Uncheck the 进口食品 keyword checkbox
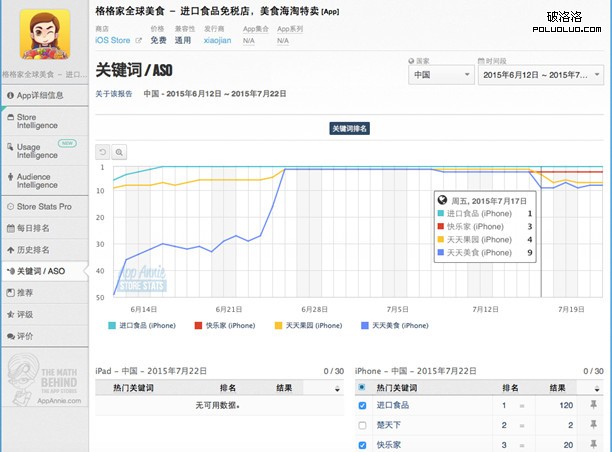 (x=362, y=406)
